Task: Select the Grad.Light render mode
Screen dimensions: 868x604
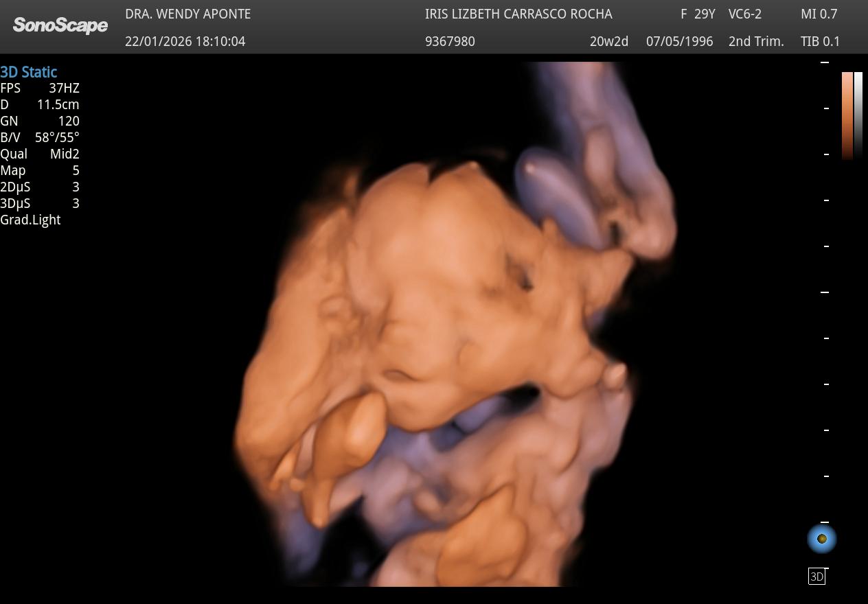Action: click(30, 220)
